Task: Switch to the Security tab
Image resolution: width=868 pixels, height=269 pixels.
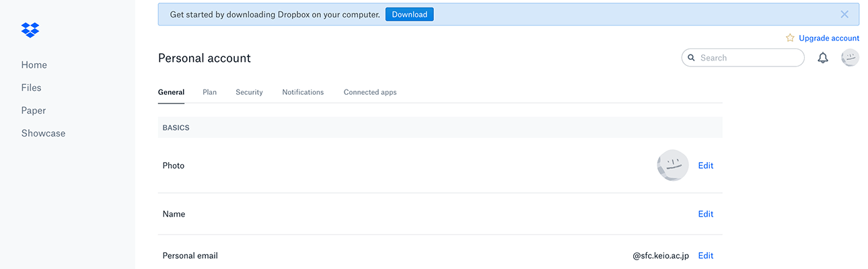Action: point(249,92)
